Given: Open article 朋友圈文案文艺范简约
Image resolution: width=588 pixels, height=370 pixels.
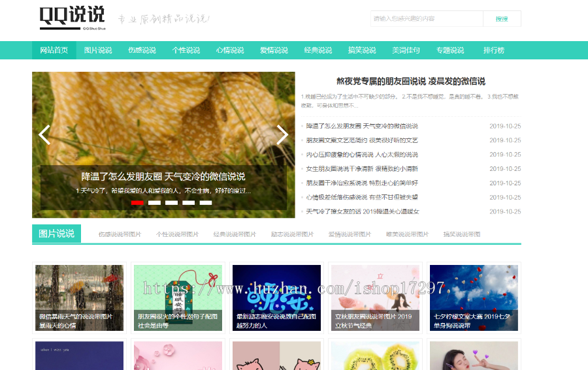Looking at the screenshot, I should pyautogui.click(x=362, y=140).
